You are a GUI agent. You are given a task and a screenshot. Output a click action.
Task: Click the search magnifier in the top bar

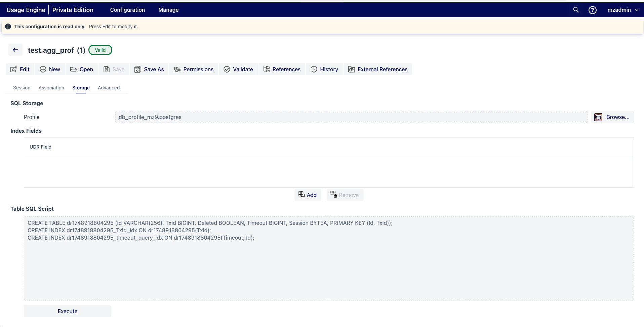(x=576, y=10)
